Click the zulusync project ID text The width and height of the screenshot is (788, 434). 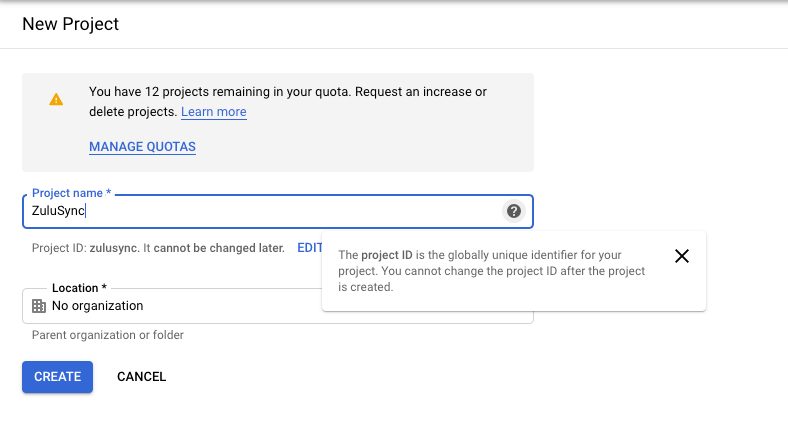pos(113,248)
